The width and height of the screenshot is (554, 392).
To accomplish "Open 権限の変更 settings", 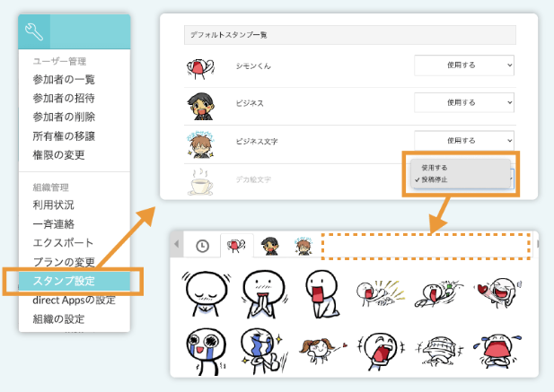I will point(58,155).
